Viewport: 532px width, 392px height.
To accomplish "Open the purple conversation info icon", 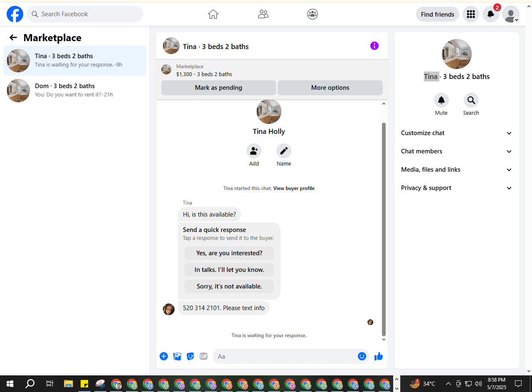I will (374, 46).
